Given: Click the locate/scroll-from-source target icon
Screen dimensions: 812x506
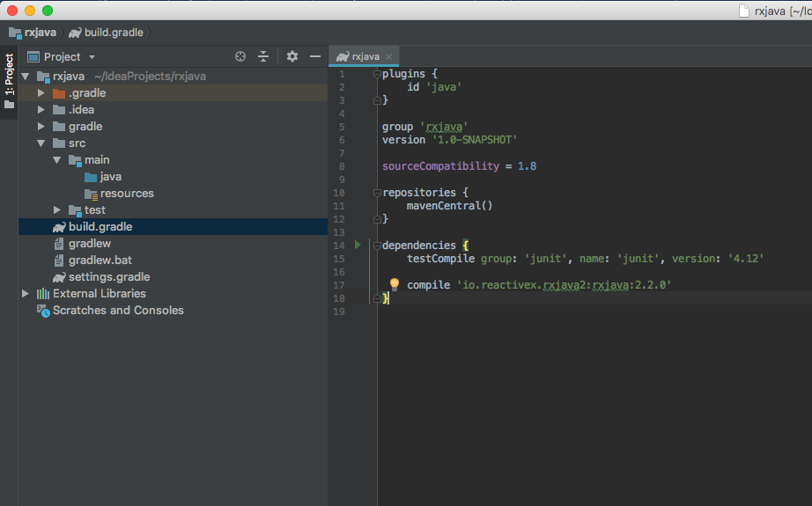Looking at the screenshot, I should [240, 56].
